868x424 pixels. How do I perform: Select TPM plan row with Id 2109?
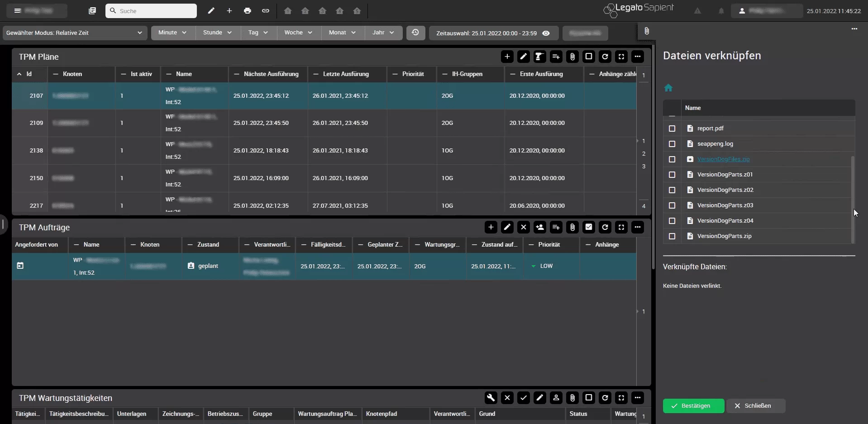[324, 123]
